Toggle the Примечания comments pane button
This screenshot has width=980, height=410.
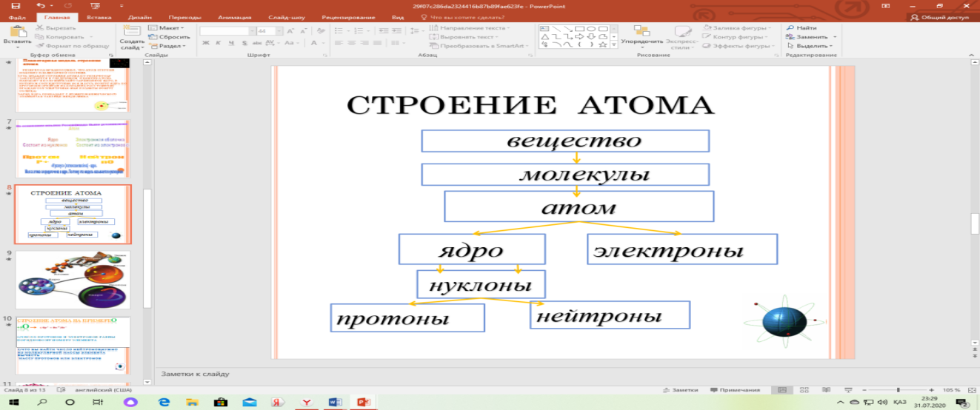click(x=735, y=390)
